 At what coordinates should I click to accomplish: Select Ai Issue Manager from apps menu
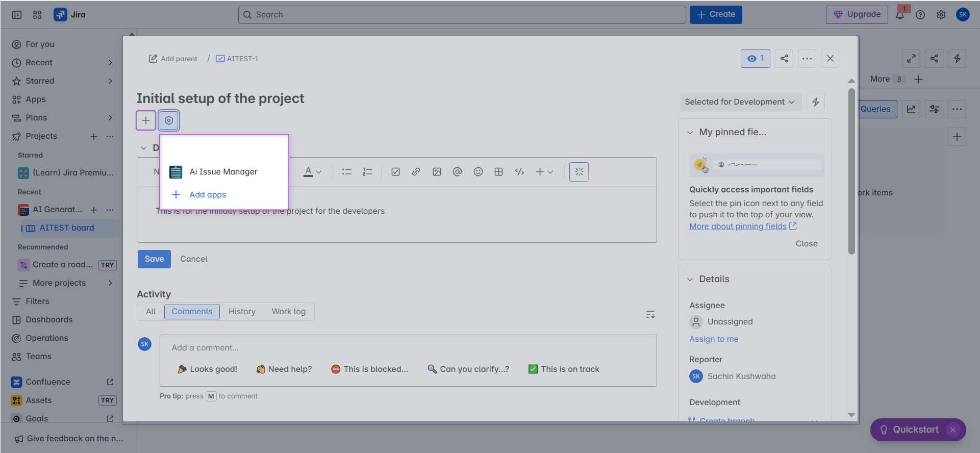(223, 172)
